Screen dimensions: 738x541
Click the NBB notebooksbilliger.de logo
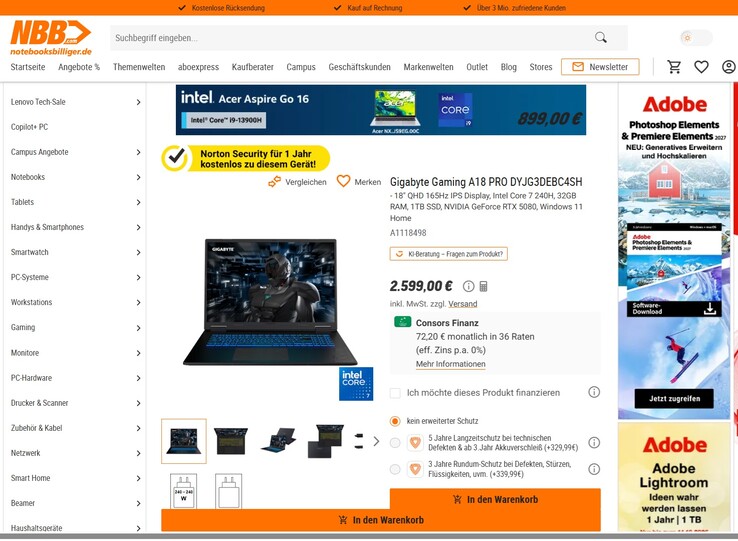(x=51, y=38)
